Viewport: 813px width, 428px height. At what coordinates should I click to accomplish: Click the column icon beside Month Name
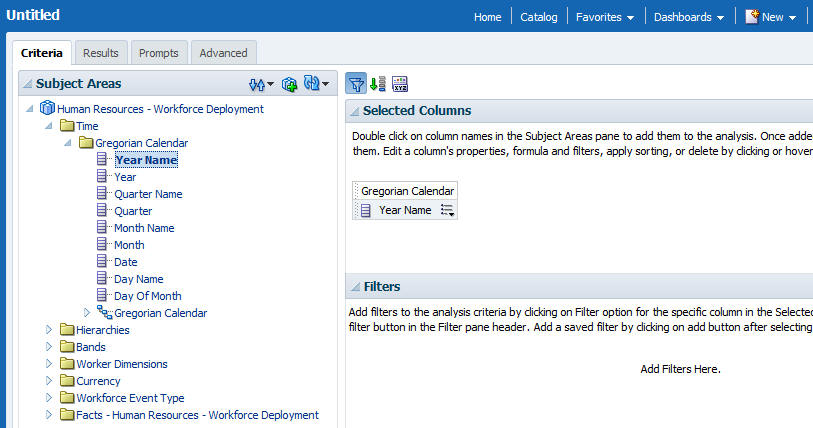(x=102, y=227)
